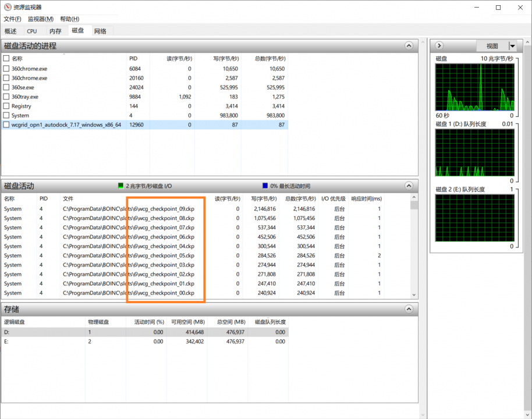Screen dimensions: 532x419
Task: Click the 磁盘 1 (D:) 队列长度 graph
Action: (474, 152)
